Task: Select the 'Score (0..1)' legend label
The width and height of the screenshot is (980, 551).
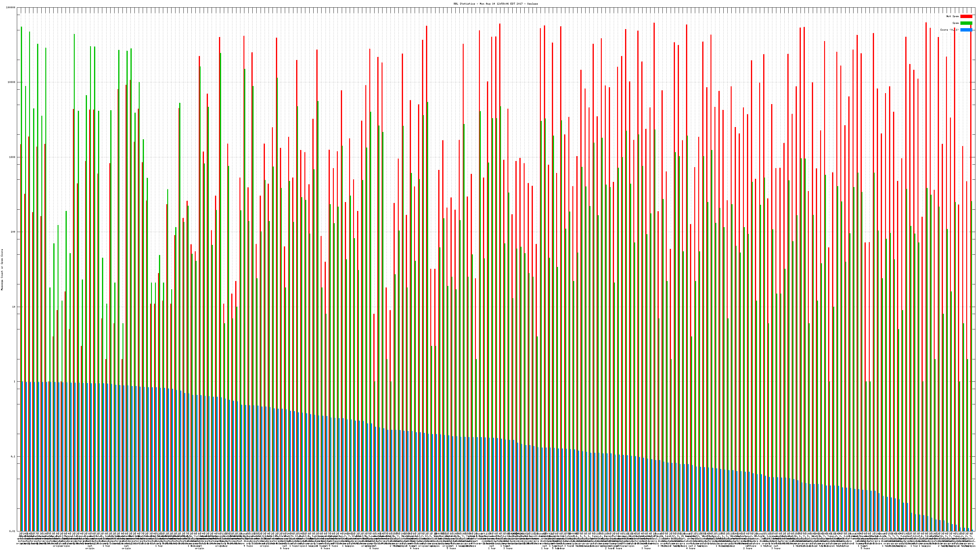Action: pyautogui.click(x=949, y=30)
